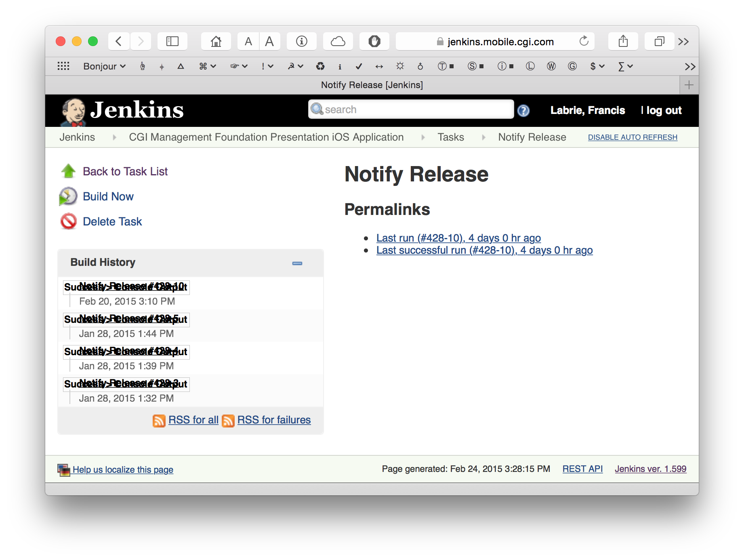744x560 pixels.
Task: Select the Notify Release [Jenkins] tab
Action: pyautogui.click(x=372, y=85)
